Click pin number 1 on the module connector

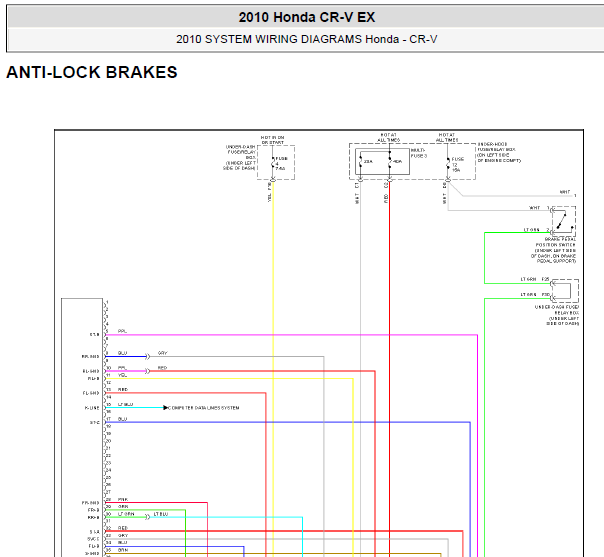[x=107, y=302]
